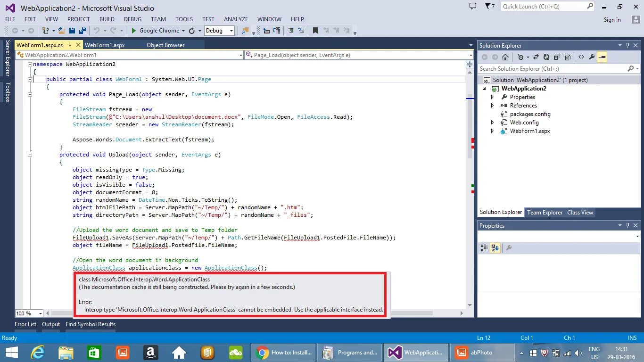The image size is (644, 362).
Task: Click the Find in Files icon
Action: (x=245, y=31)
